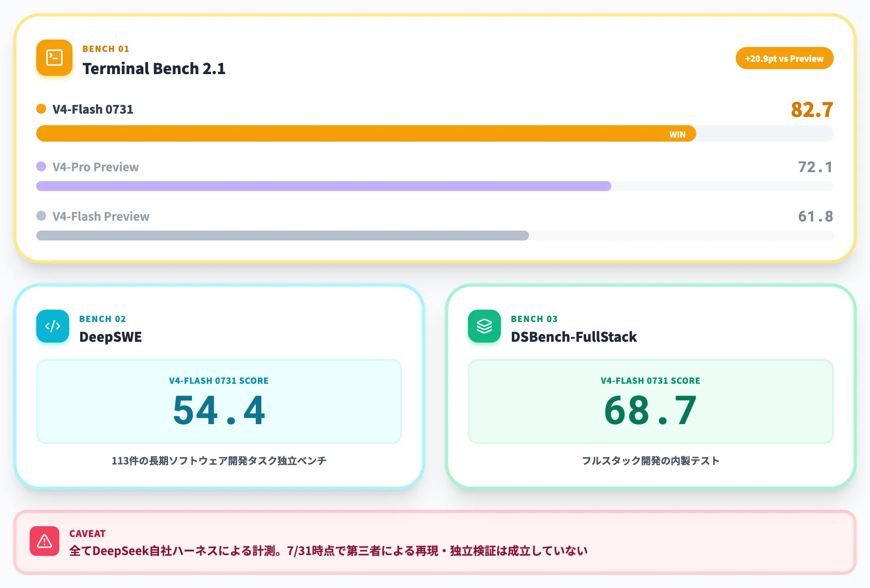Click the BENCH 02 label
Image resolution: width=870 pixels, height=588 pixels.
pos(103,319)
